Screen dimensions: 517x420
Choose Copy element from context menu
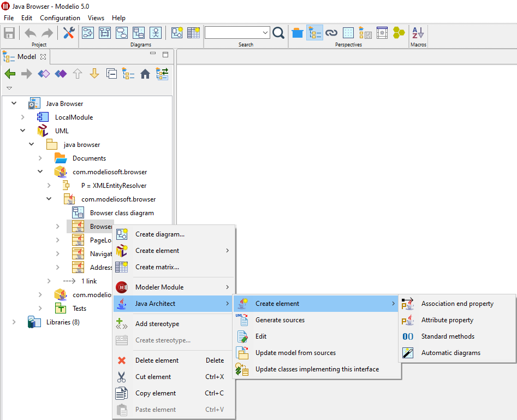(x=174, y=393)
